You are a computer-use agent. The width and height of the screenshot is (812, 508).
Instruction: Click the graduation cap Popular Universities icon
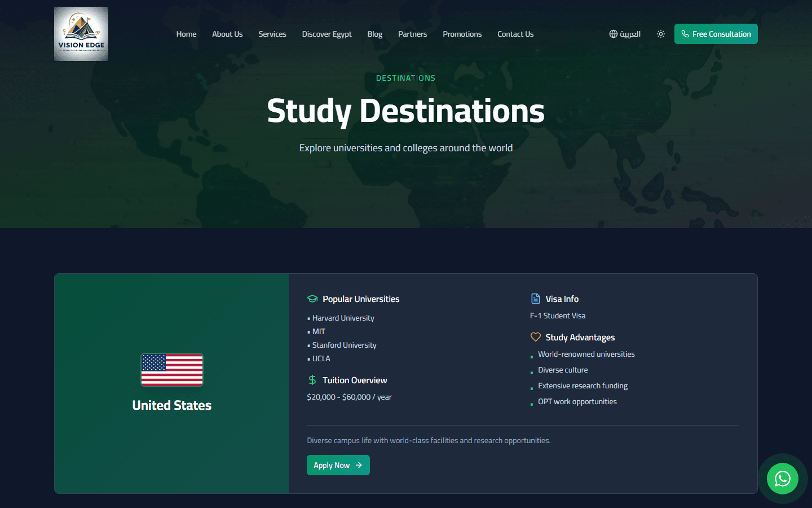(312, 299)
